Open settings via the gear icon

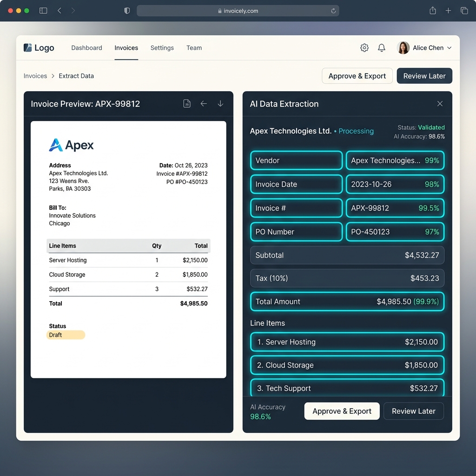[x=364, y=48]
